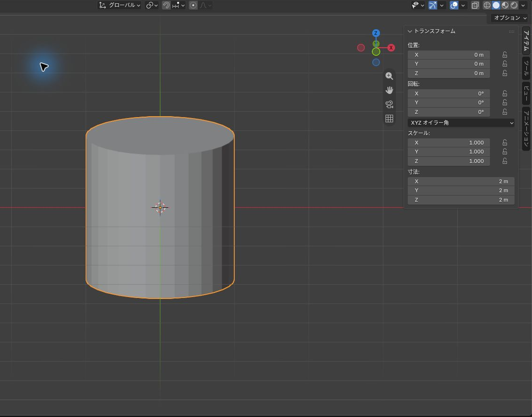Lock the 回転 Y value

coord(505,102)
